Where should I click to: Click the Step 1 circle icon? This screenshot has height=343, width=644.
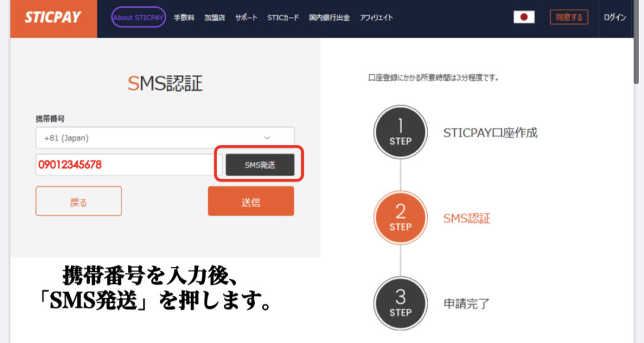401,132
